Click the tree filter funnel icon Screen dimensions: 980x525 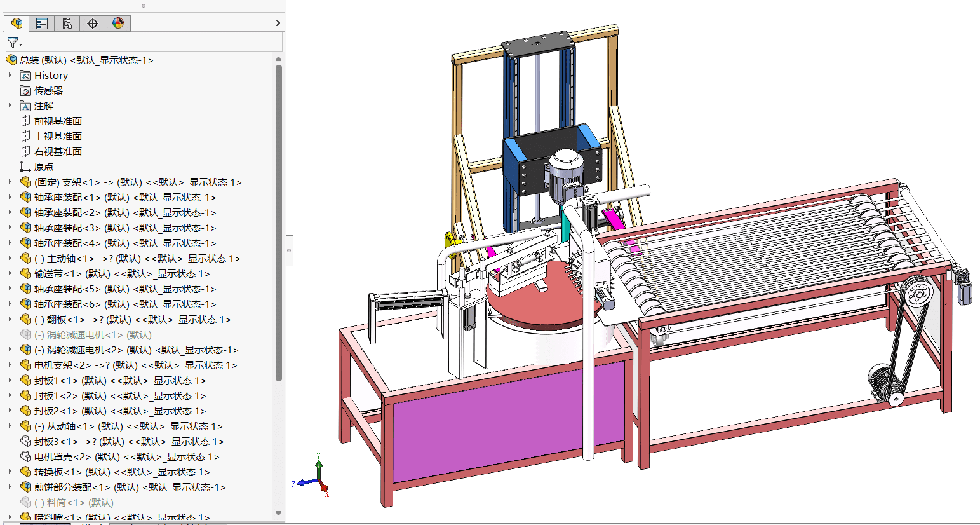point(13,43)
